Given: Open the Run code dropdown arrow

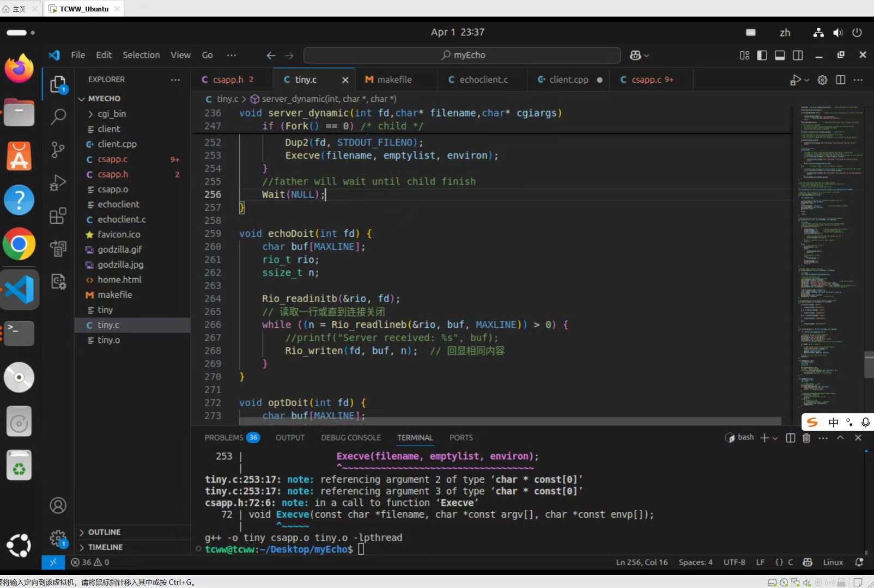Looking at the screenshot, I should 807,80.
